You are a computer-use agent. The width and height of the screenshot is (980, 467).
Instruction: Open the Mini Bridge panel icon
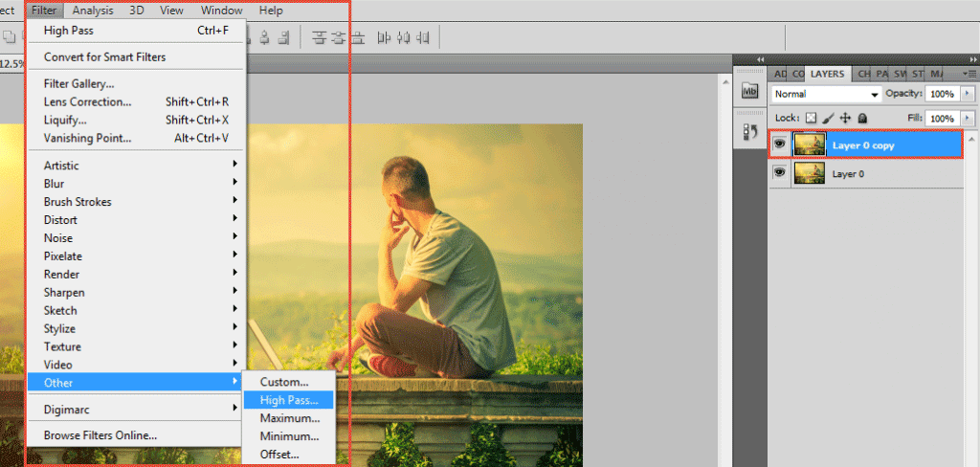click(748, 91)
